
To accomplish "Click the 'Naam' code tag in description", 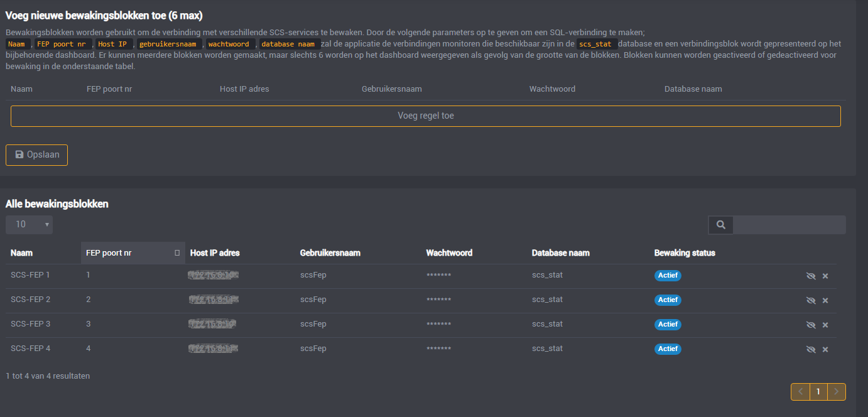I will (17, 44).
